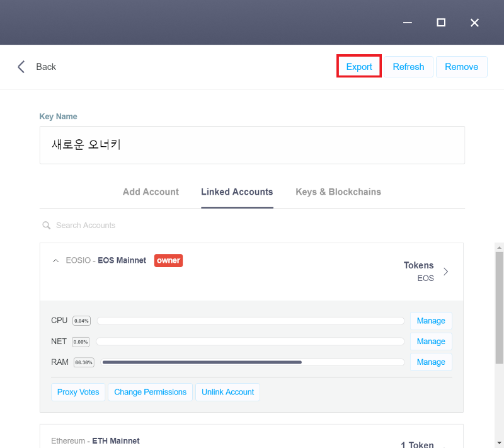
Task: Manage RAM resources
Action: pos(431,362)
